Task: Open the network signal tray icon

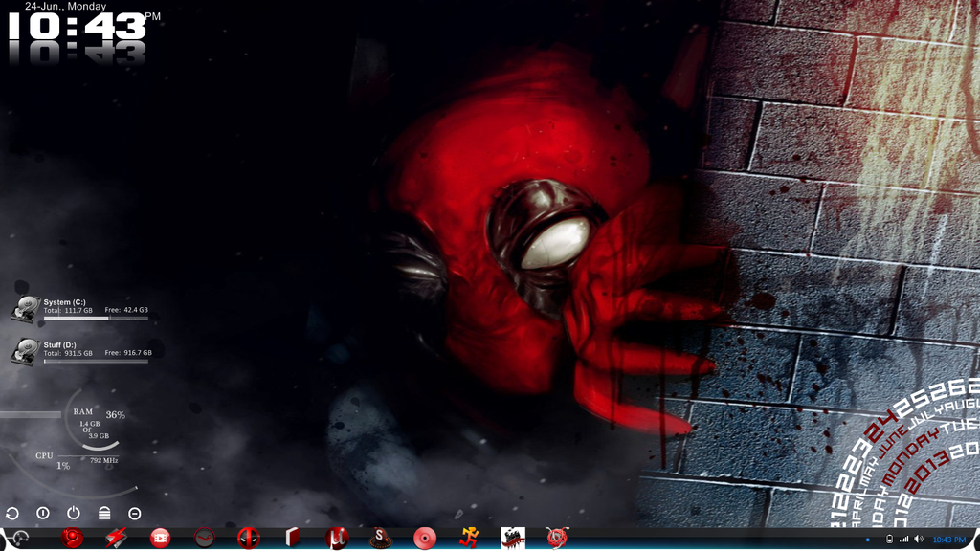Action: 903,539
